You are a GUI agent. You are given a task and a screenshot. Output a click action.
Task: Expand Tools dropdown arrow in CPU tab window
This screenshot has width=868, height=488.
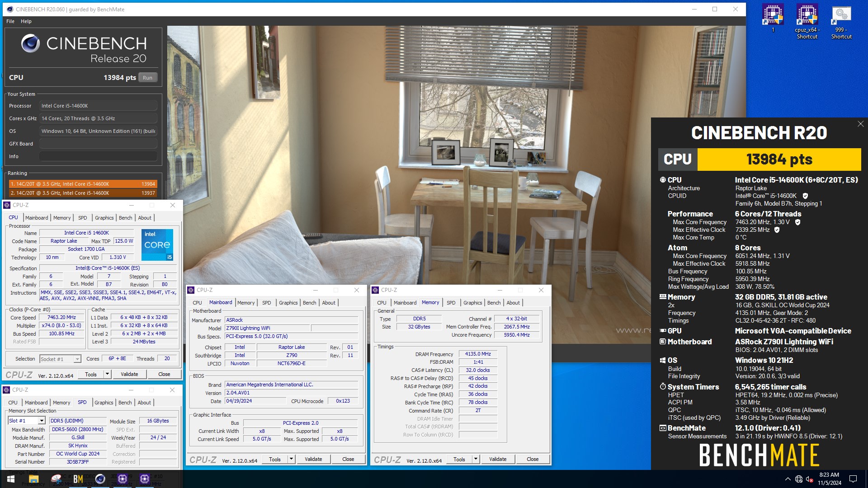click(107, 374)
